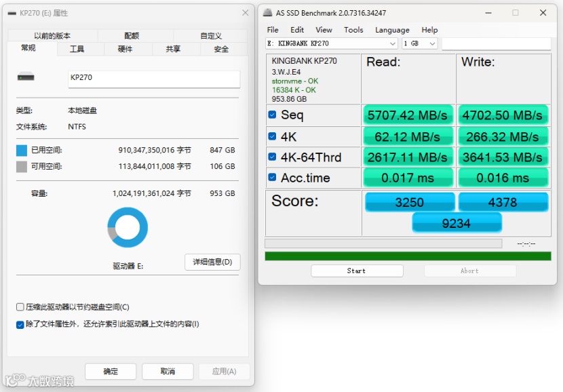Click the AS SSD Benchmark title bar icon

tap(267, 13)
